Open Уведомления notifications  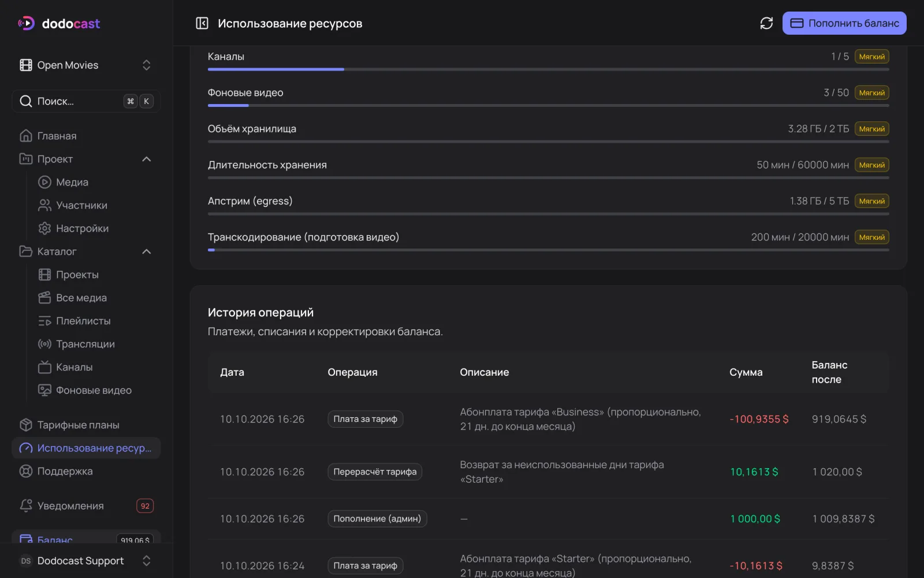(86, 506)
